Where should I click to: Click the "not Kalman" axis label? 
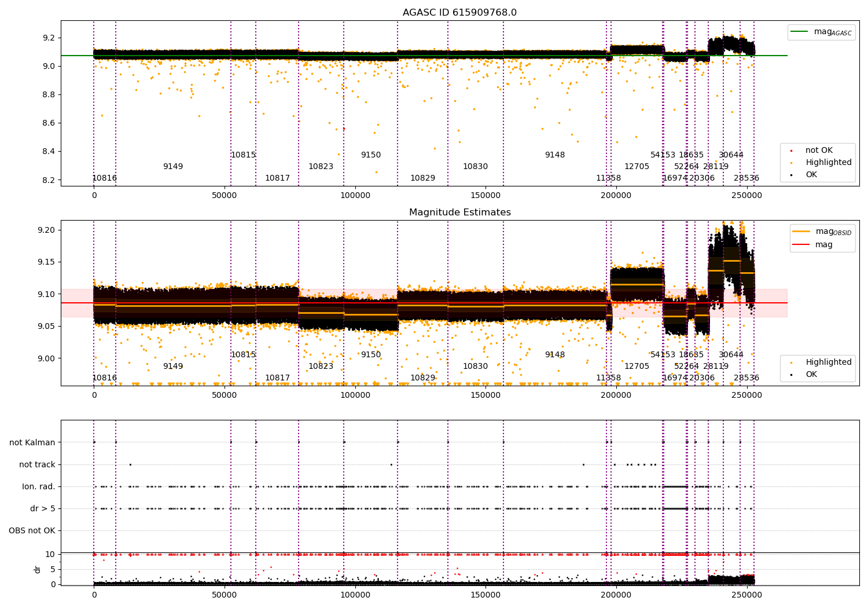32,443
